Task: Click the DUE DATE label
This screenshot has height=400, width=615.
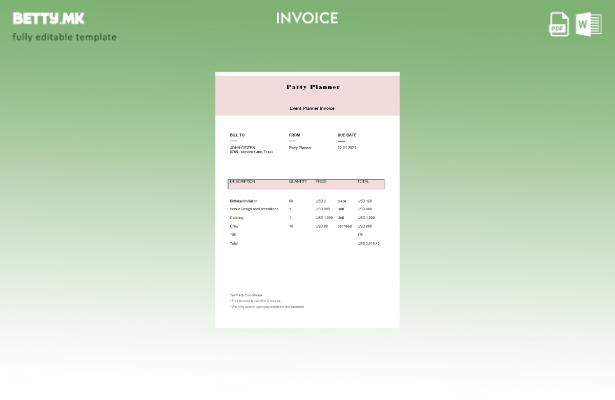Action: coord(347,135)
